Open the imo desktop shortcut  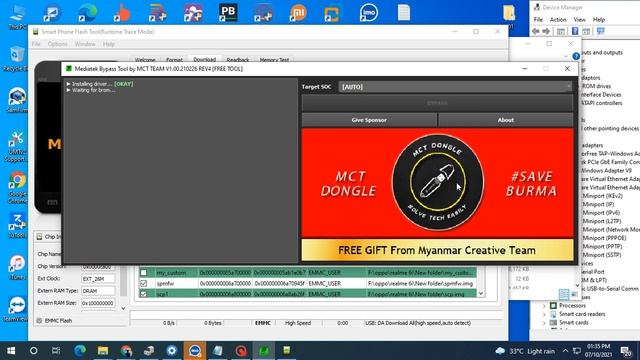point(368,13)
